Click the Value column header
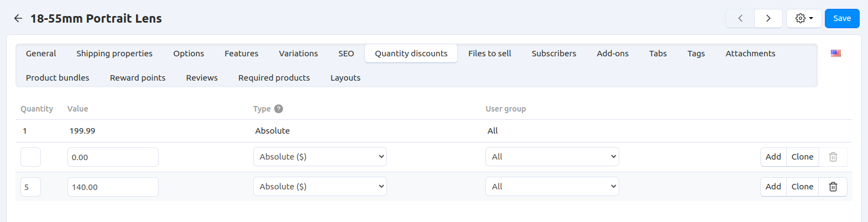The width and height of the screenshot is (868, 222). tap(78, 109)
